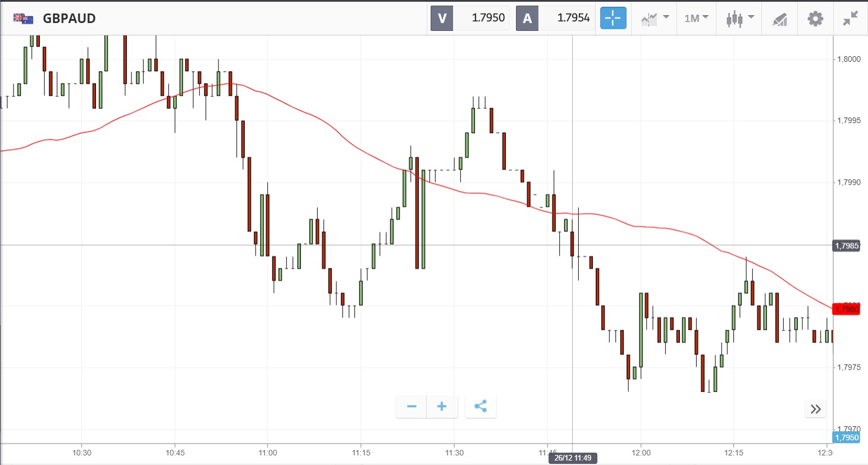
Task: Click the GBPAUD instrument name
Action: coord(69,19)
